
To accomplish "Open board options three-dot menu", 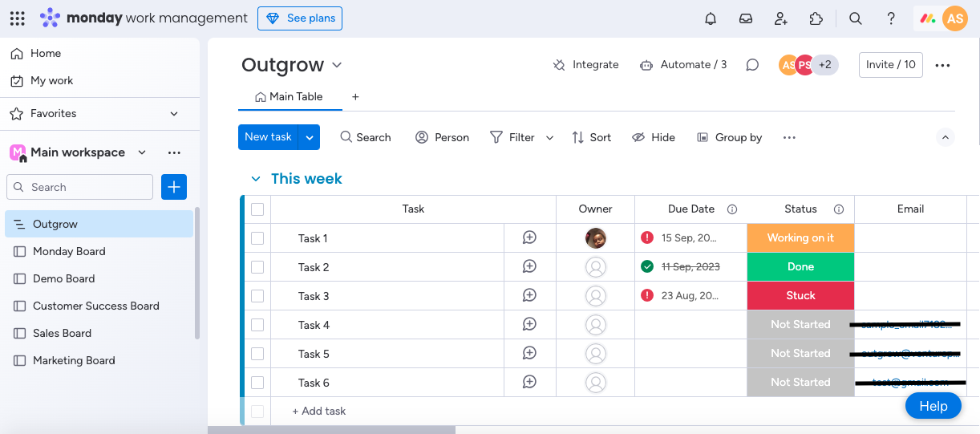I will coord(943,65).
